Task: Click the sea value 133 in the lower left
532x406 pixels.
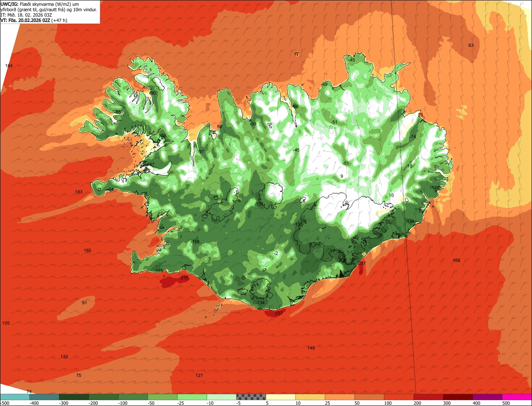Action: pyautogui.click(x=64, y=357)
